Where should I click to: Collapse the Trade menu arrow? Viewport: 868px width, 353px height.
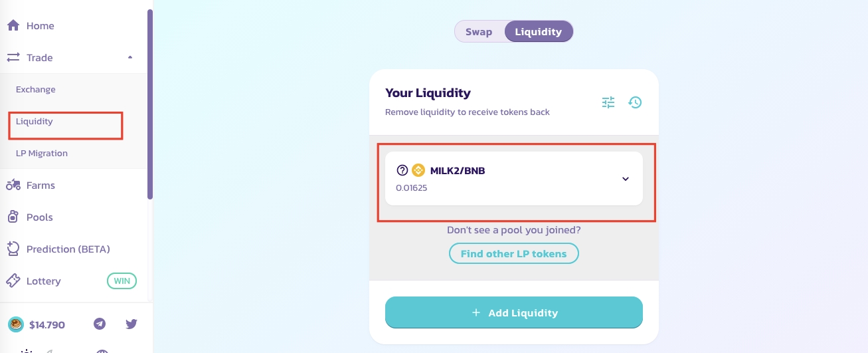[130, 58]
